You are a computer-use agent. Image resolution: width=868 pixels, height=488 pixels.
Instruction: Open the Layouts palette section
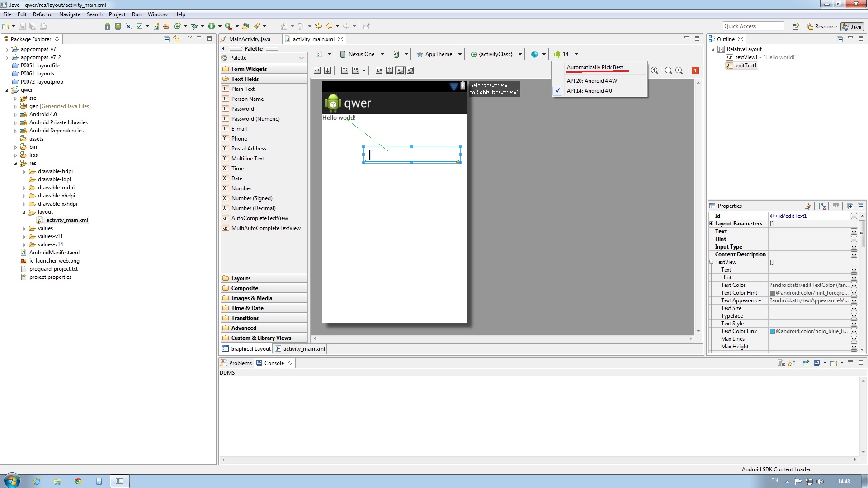[264, 278]
